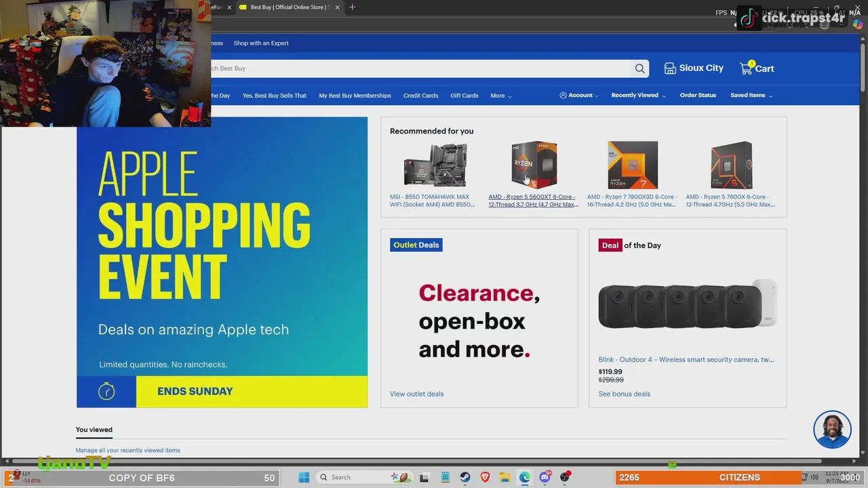Open Steam from the taskbar
Image resolution: width=868 pixels, height=488 pixels.
(x=465, y=478)
